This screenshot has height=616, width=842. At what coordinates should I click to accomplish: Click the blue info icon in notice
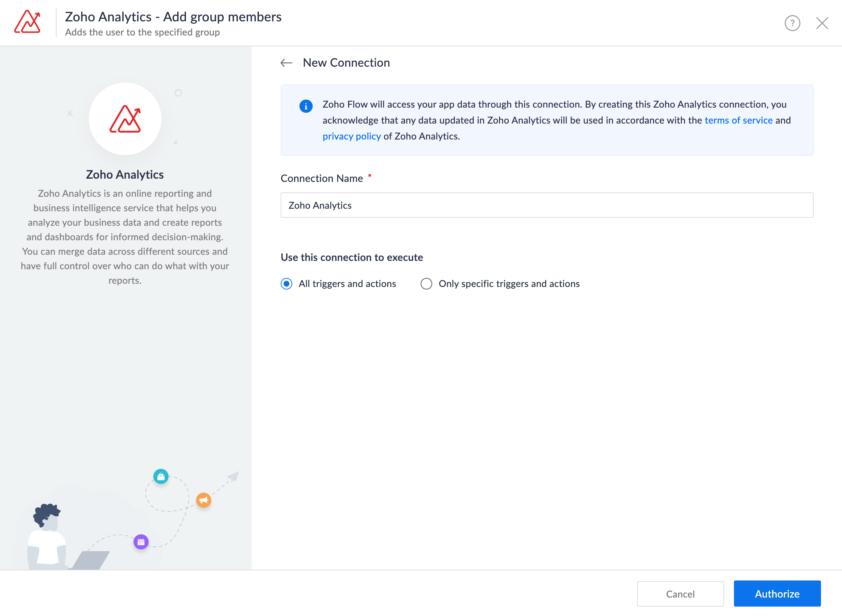click(x=306, y=106)
